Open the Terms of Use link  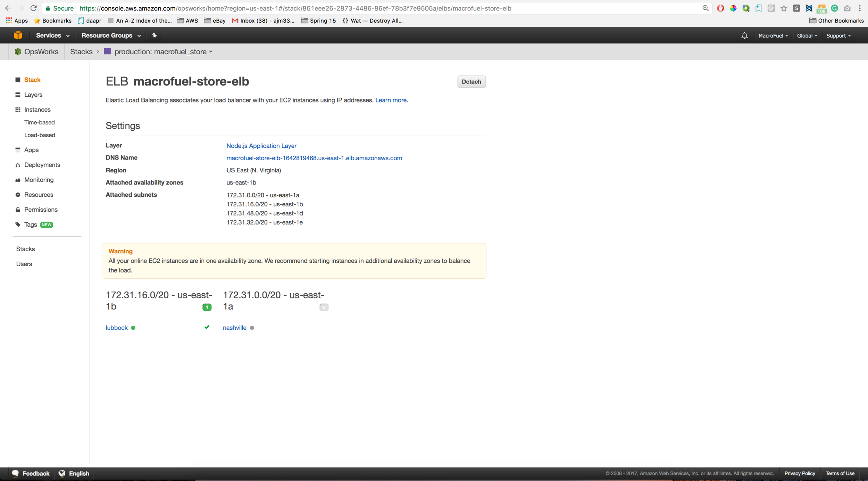click(x=840, y=473)
